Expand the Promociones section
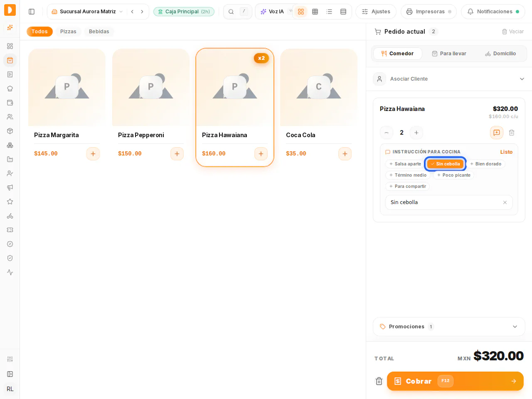Viewport: 532px width, 399px height. 449,327
